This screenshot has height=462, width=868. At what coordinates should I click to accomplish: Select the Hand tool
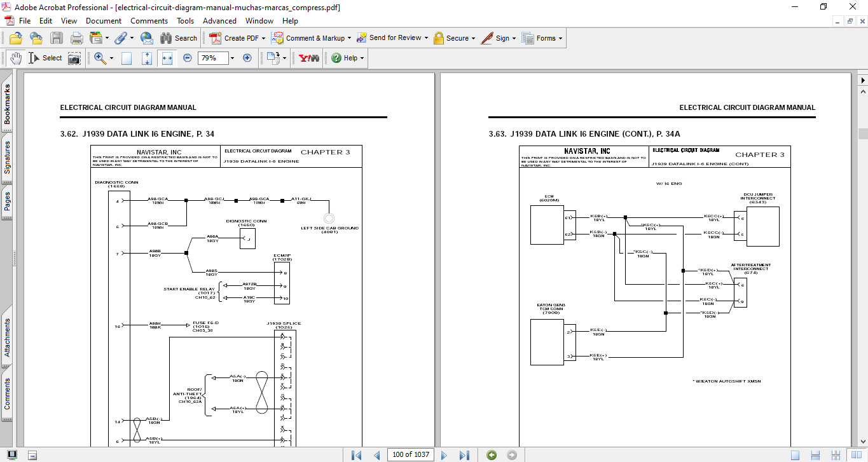click(x=15, y=58)
